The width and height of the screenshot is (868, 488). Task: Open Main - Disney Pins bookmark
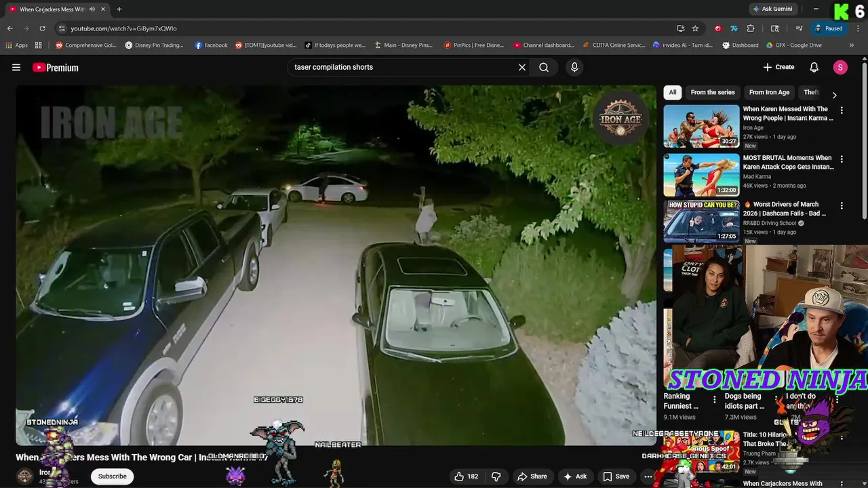point(403,45)
